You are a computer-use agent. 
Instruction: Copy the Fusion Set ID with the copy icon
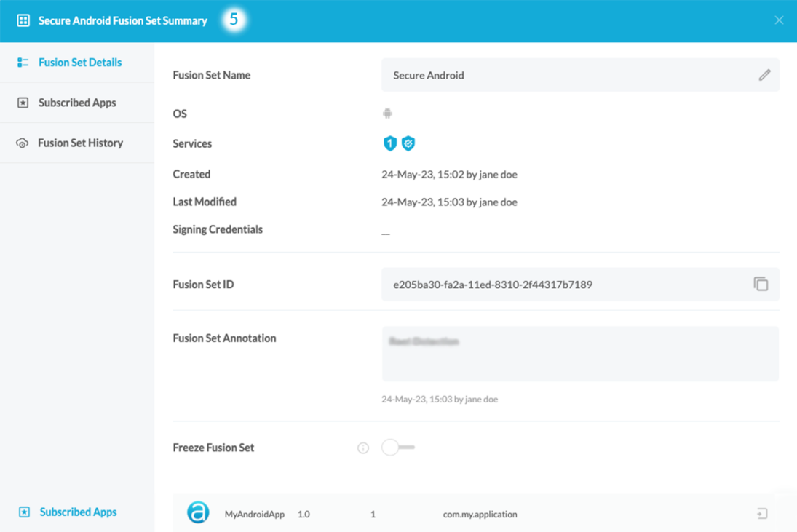(x=761, y=284)
